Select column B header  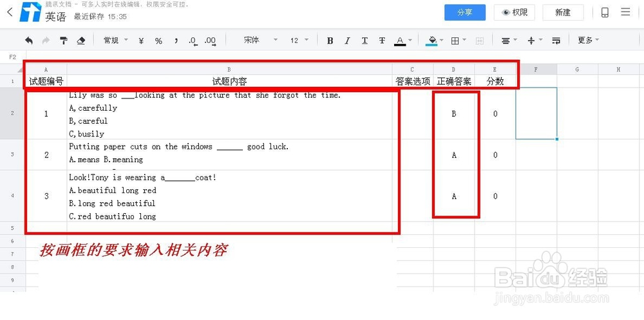click(x=229, y=70)
